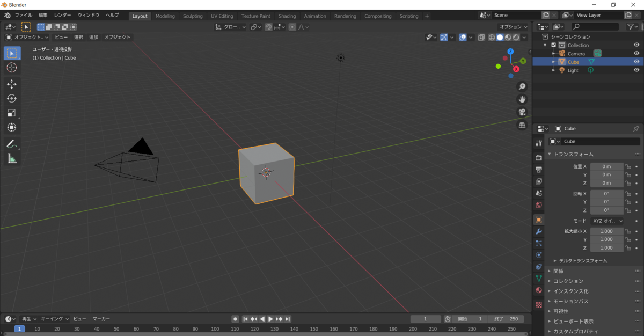644x336 pixels.
Task: Click the current frame marker on timeline
Action: click(x=19, y=328)
